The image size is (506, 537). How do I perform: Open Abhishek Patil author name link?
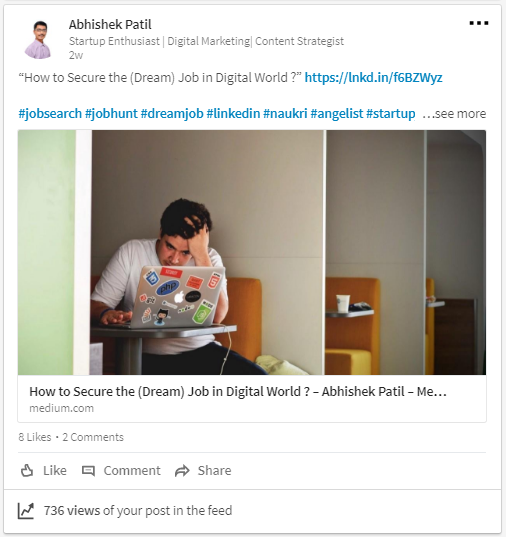pyautogui.click(x=110, y=25)
